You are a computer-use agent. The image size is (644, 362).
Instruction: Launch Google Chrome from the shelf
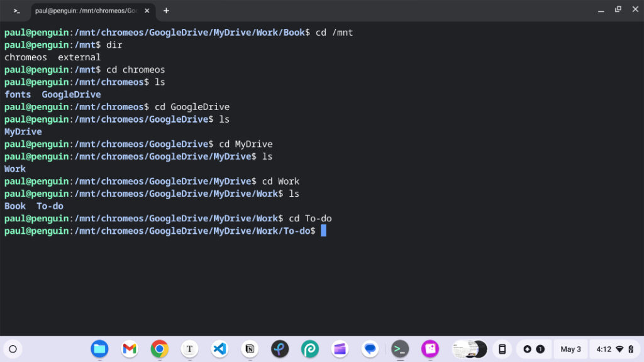(158, 349)
